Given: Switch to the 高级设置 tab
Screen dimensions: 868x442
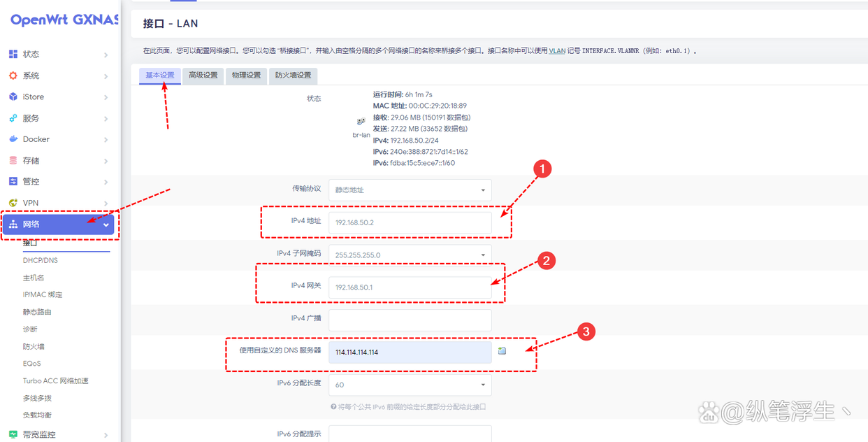Looking at the screenshot, I should [203, 76].
